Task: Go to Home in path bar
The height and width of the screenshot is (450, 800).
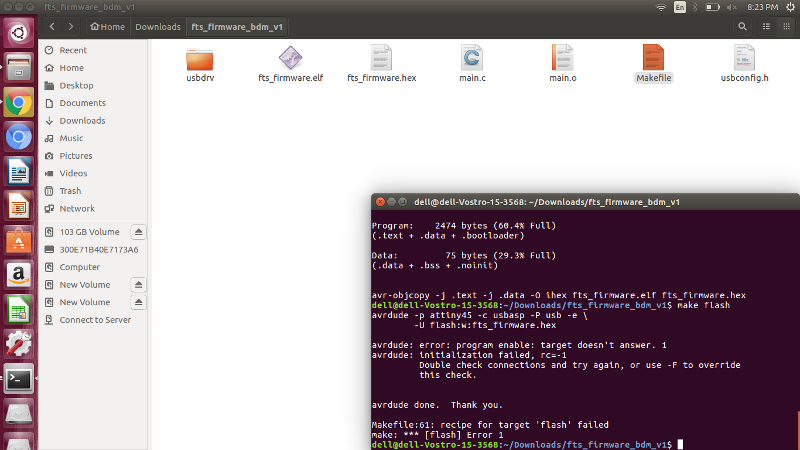Action: (107, 27)
